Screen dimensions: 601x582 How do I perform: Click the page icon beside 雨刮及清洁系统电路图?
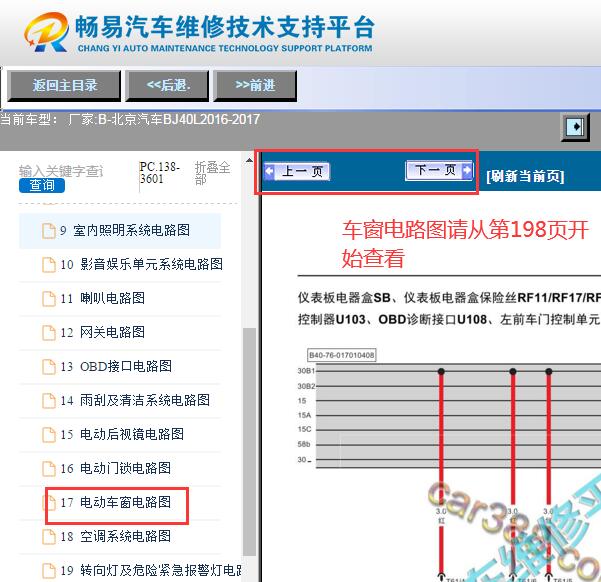[49, 401]
